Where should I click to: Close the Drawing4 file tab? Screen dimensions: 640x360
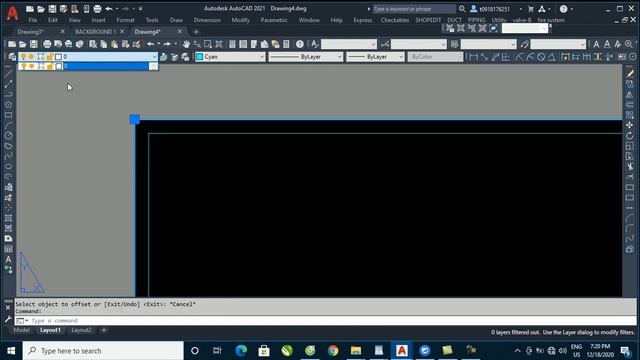coord(180,31)
